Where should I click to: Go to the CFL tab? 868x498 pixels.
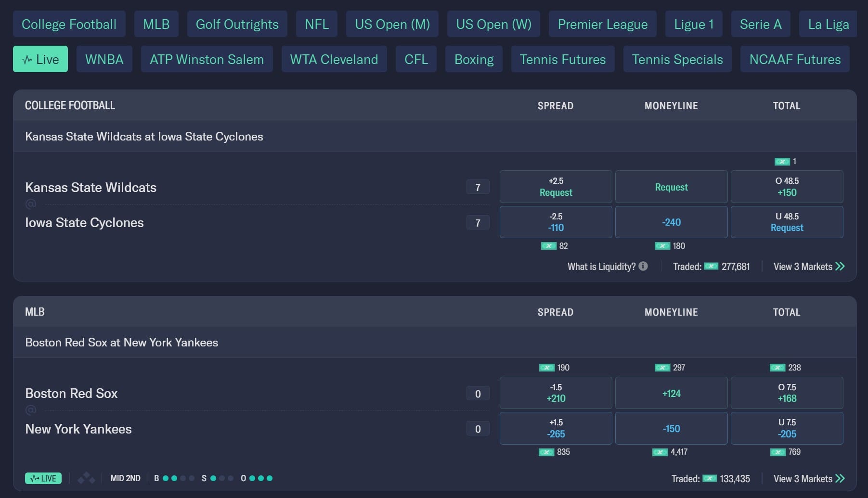coord(416,59)
